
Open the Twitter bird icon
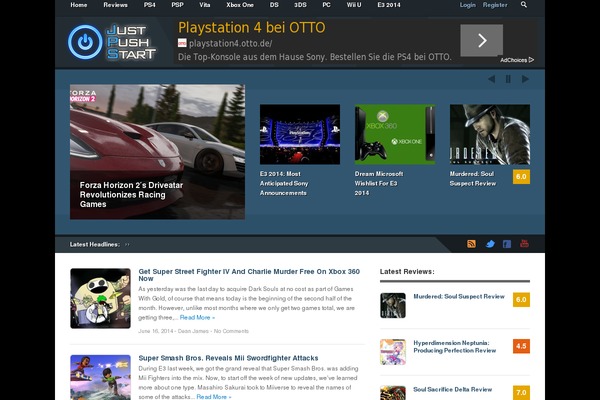pos(490,244)
